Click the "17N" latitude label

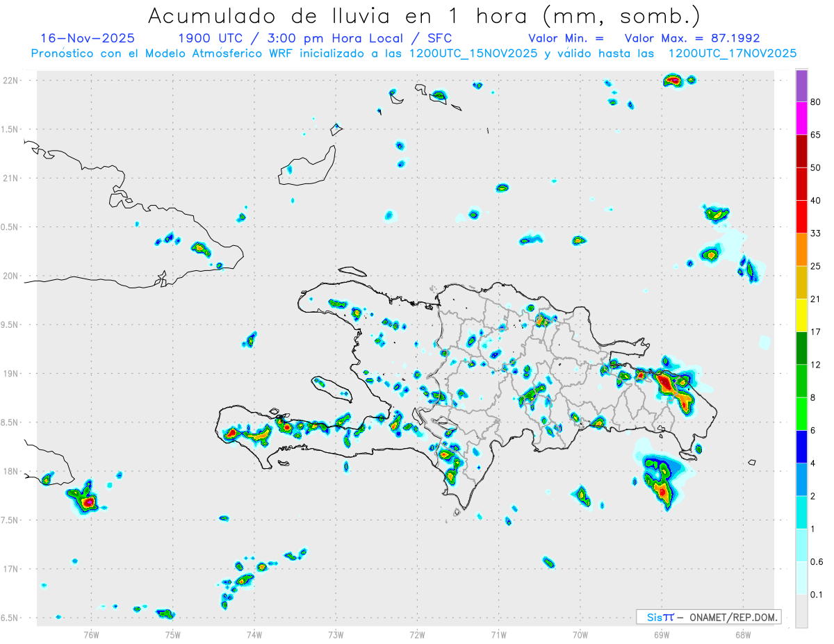[11, 569]
